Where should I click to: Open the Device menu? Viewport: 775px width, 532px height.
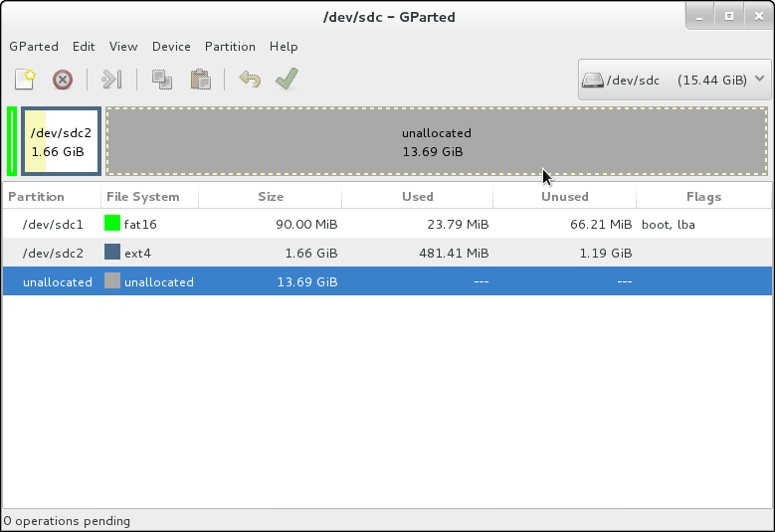(171, 47)
